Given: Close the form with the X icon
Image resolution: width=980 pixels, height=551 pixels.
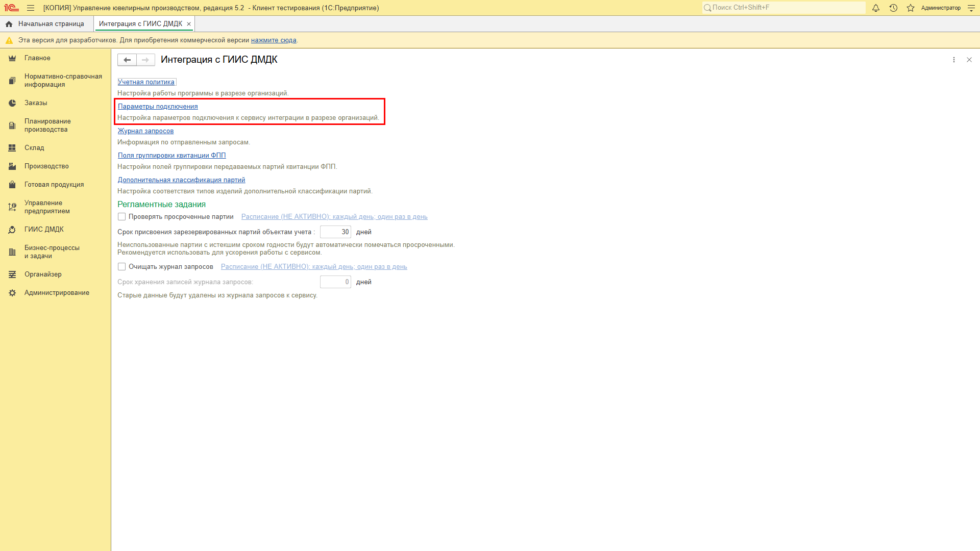Looking at the screenshot, I should (x=969, y=60).
